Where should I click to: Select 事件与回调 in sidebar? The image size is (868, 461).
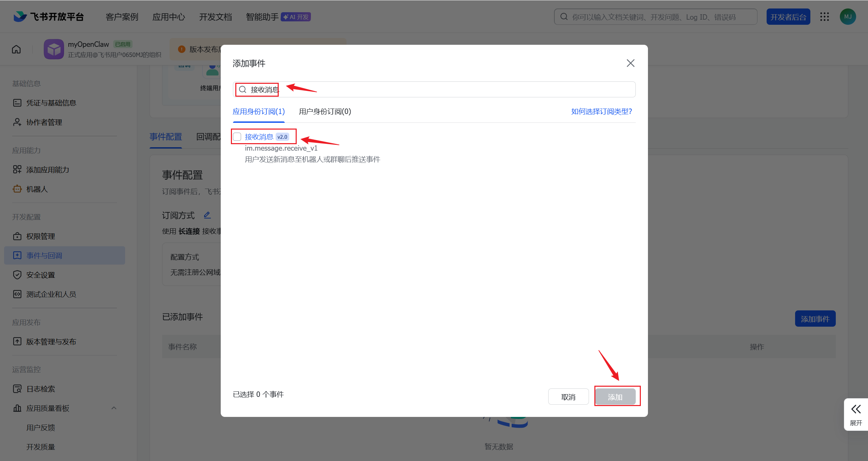[64, 255]
